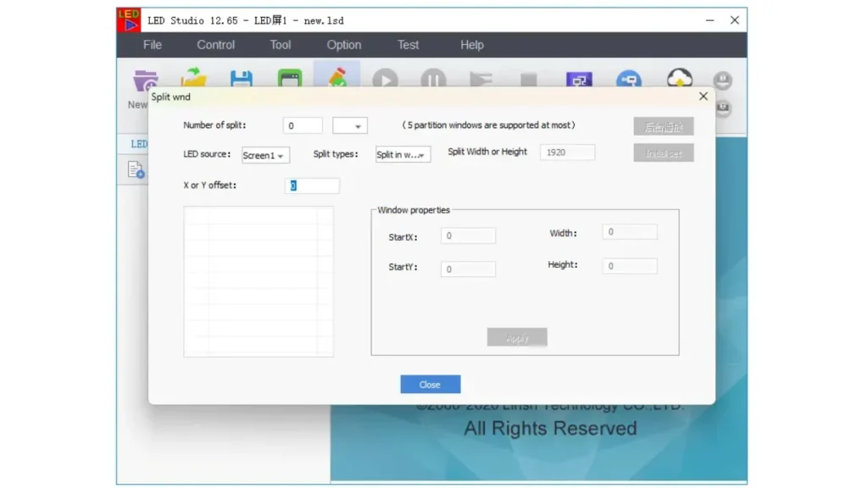Click the X or Y offset field
This screenshot has height=488, width=868.
point(312,186)
